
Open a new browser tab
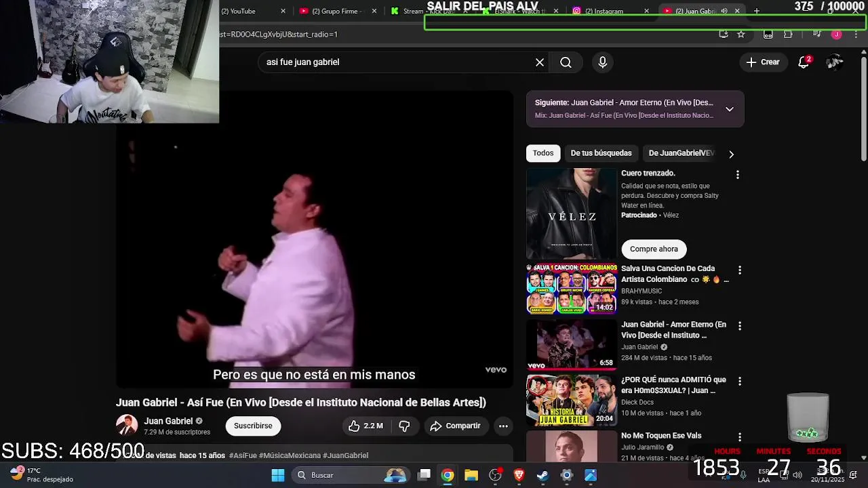pyautogui.click(x=757, y=11)
